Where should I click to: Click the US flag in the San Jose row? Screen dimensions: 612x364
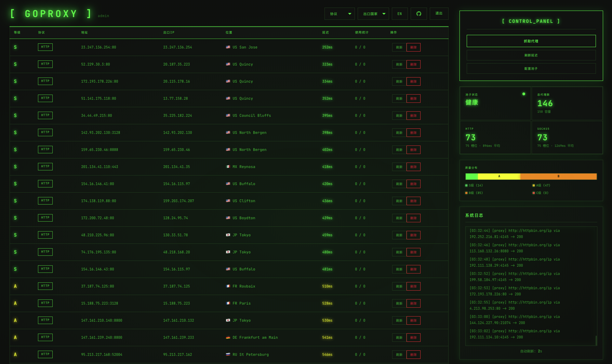pyautogui.click(x=228, y=47)
